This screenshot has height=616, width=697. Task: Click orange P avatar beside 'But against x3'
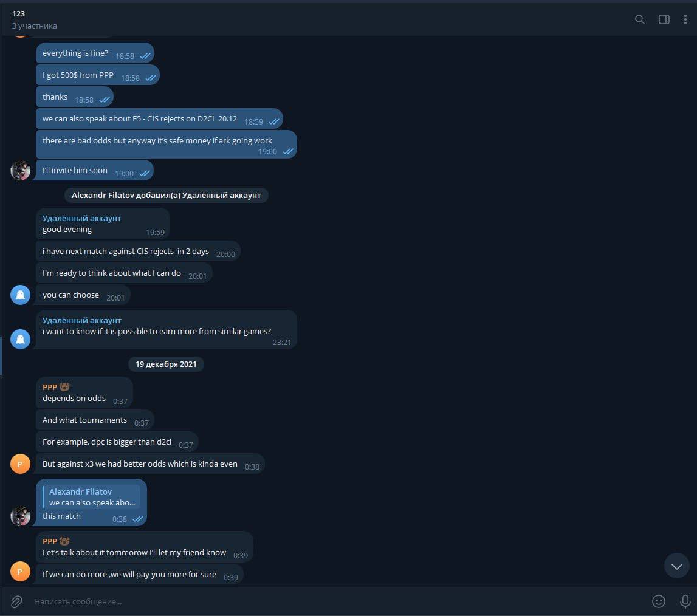pos(21,464)
